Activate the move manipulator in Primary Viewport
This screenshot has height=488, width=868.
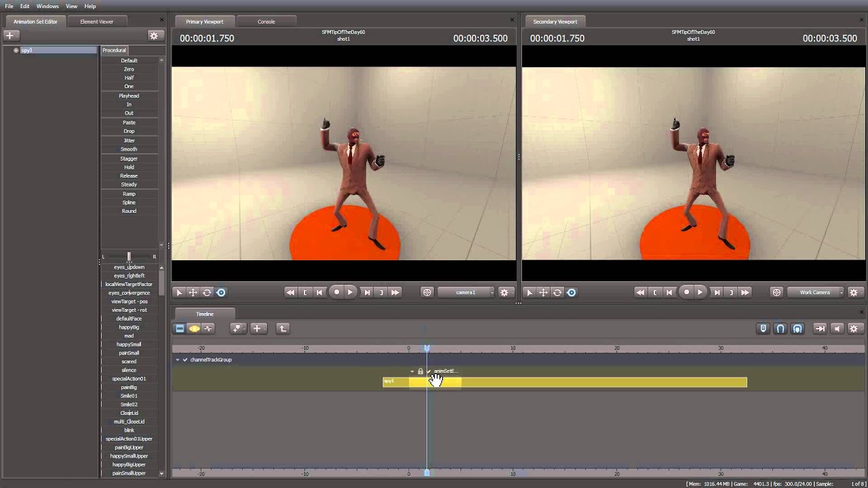(193, 292)
